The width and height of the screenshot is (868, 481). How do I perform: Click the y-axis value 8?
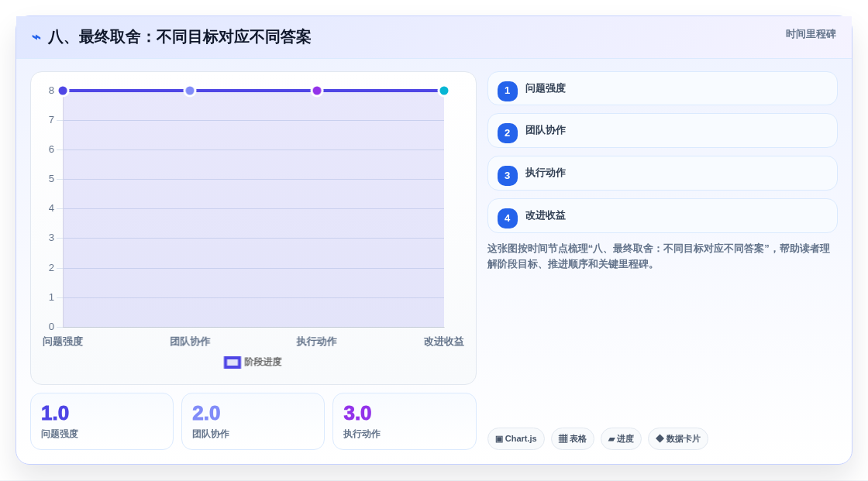(51, 91)
